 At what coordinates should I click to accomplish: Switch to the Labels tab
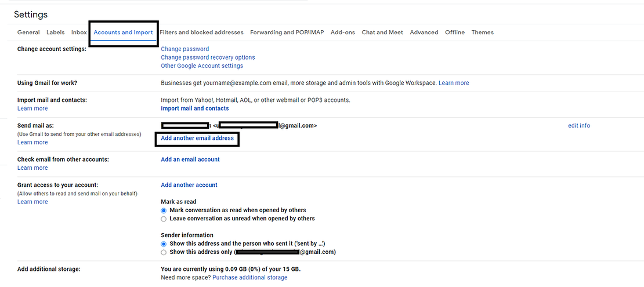point(56,32)
